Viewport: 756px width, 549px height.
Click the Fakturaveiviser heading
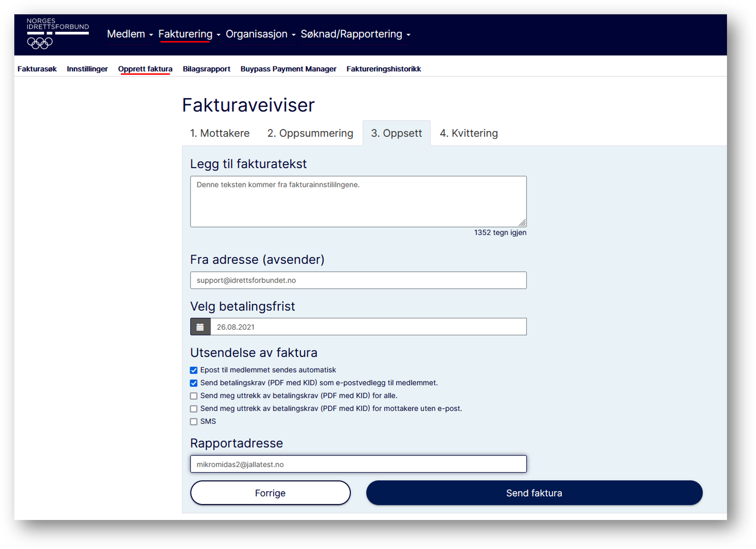[248, 105]
